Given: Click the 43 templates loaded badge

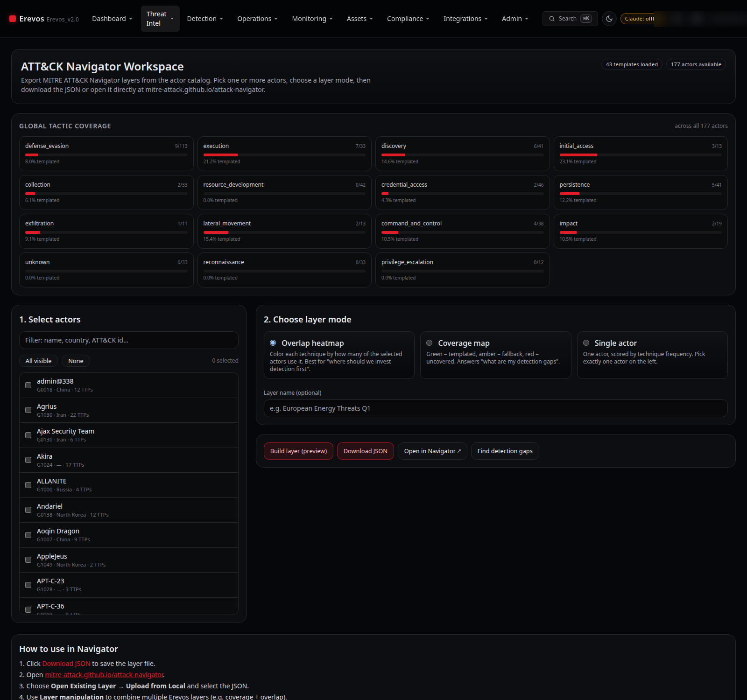Looking at the screenshot, I should click(x=632, y=64).
